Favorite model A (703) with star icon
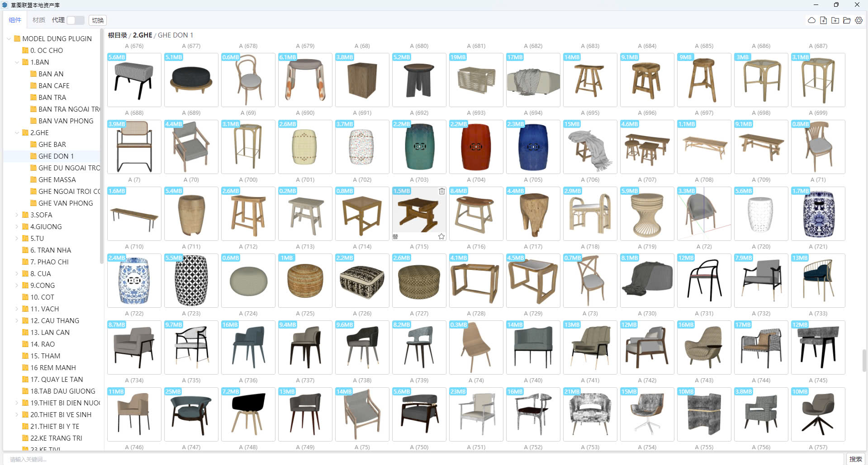 pos(441,236)
